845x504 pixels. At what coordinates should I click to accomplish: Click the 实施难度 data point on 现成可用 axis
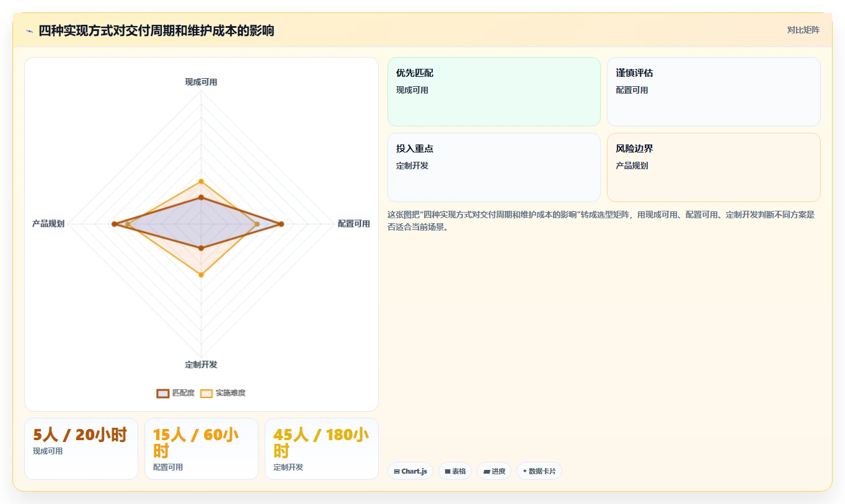pos(201,182)
